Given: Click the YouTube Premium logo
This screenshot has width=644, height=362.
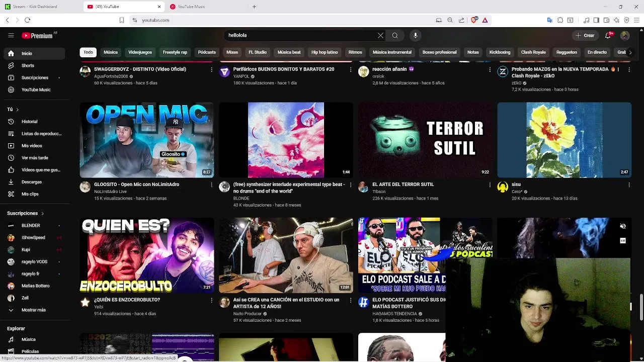Looking at the screenshot, I should (37, 36).
